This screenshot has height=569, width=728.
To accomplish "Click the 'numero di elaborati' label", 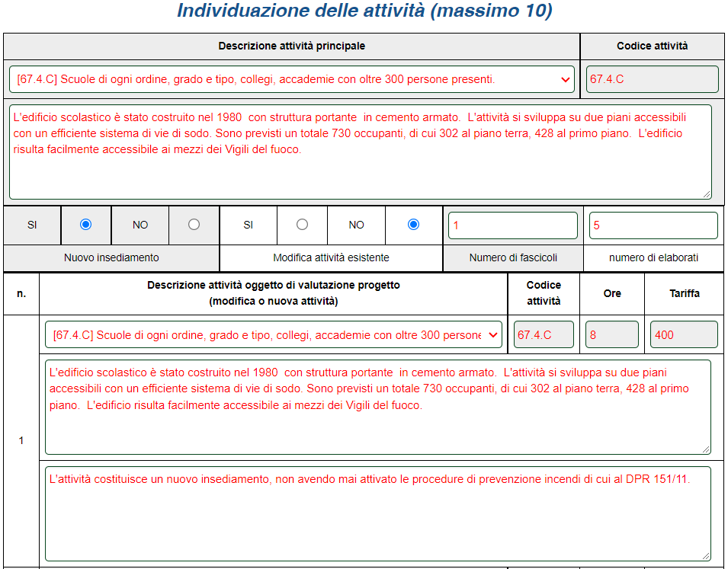I will pos(653,257).
